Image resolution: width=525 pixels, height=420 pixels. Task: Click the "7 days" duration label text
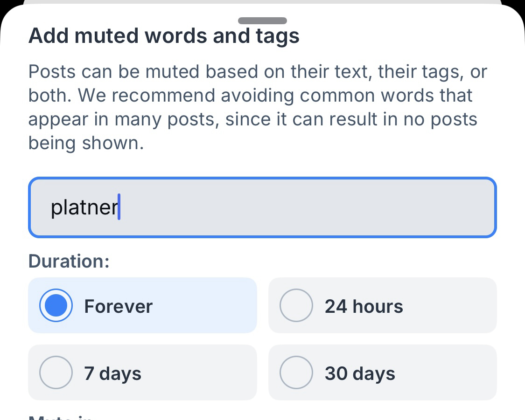tap(112, 373)
